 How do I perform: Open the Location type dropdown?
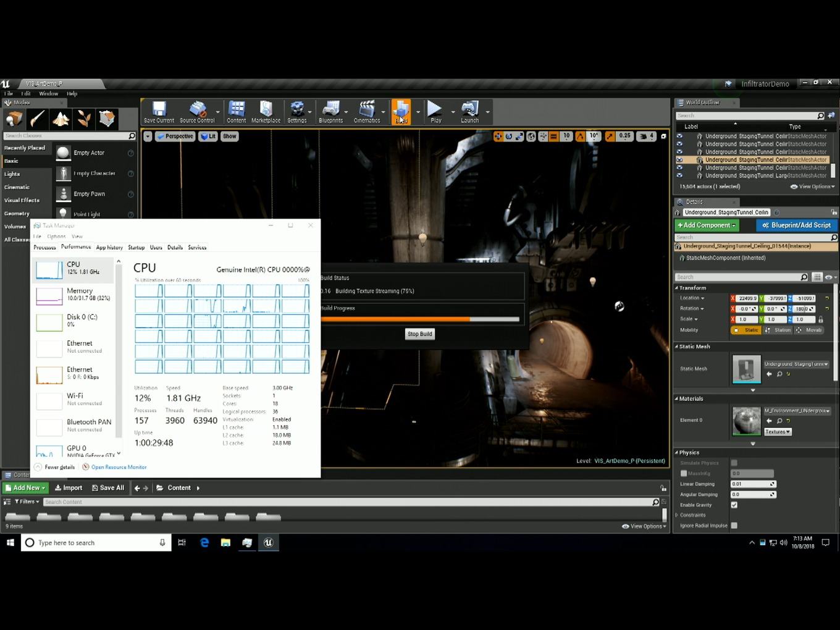click(x=692, y=298)
